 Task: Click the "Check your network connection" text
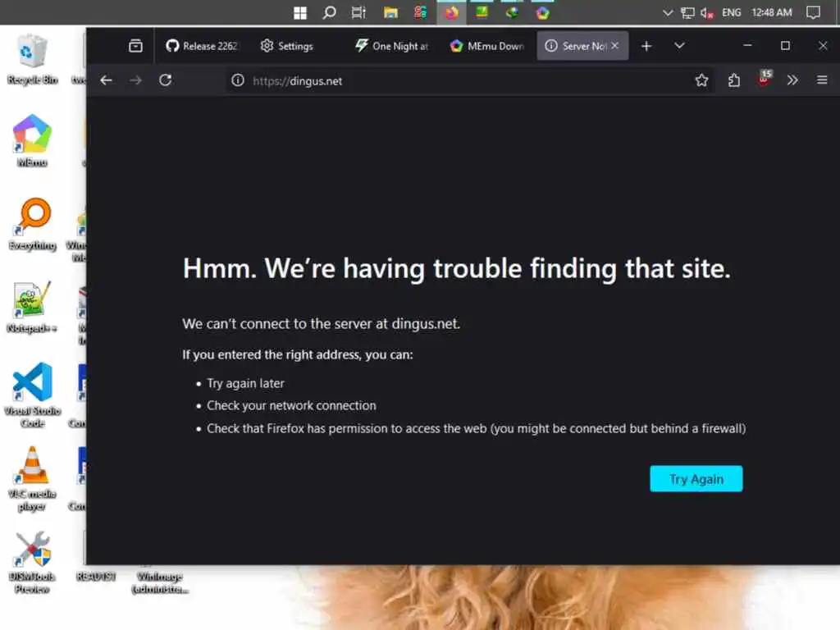(291, 405)
